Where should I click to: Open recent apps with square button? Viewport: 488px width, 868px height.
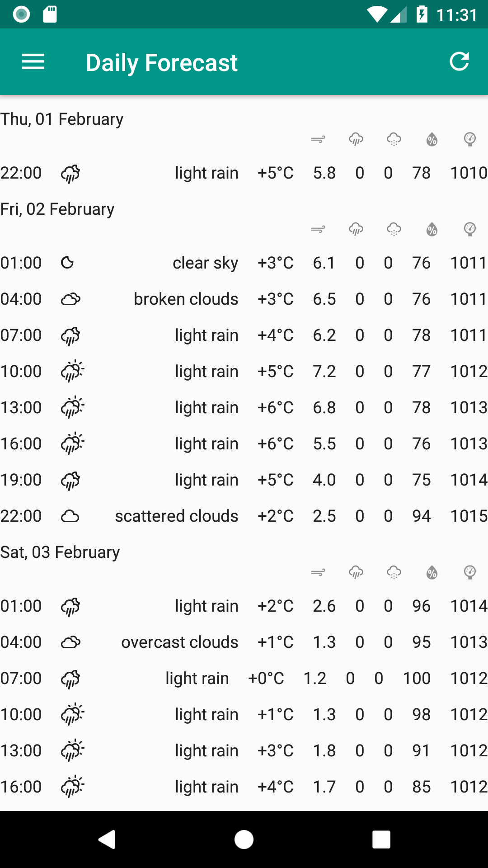(x=381, y=840)
